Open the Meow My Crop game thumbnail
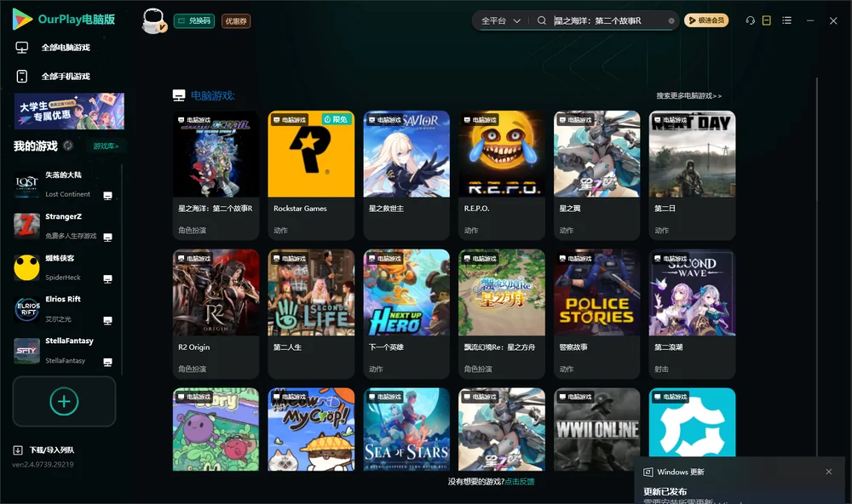 (311, 429)
